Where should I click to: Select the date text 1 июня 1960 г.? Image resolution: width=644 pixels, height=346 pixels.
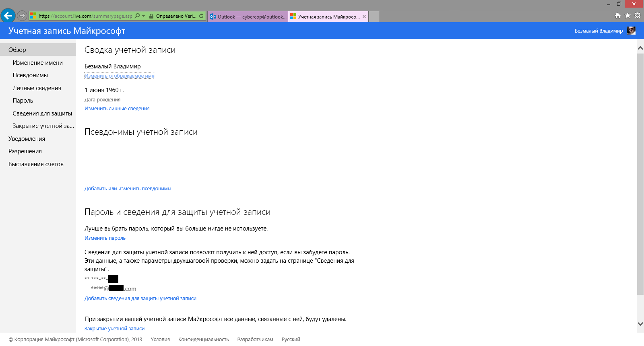coord(104,90)
